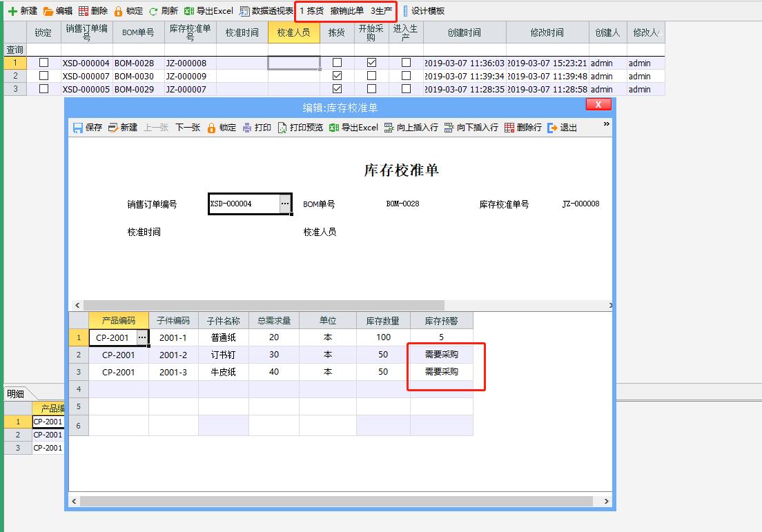This screenshot has height=532, width=762.
Task: Toggle 开始采购 checkbox for XSD-000007 row
Action: pos(371,76)
